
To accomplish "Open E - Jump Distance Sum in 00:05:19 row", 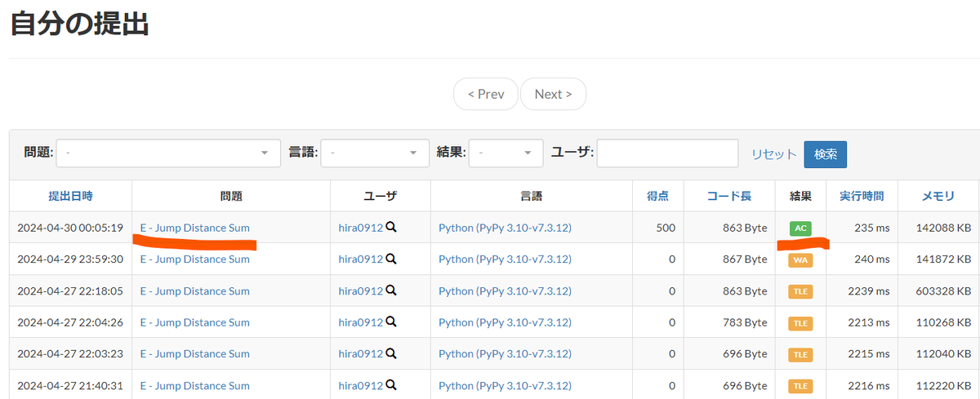I will click(195, 228).
